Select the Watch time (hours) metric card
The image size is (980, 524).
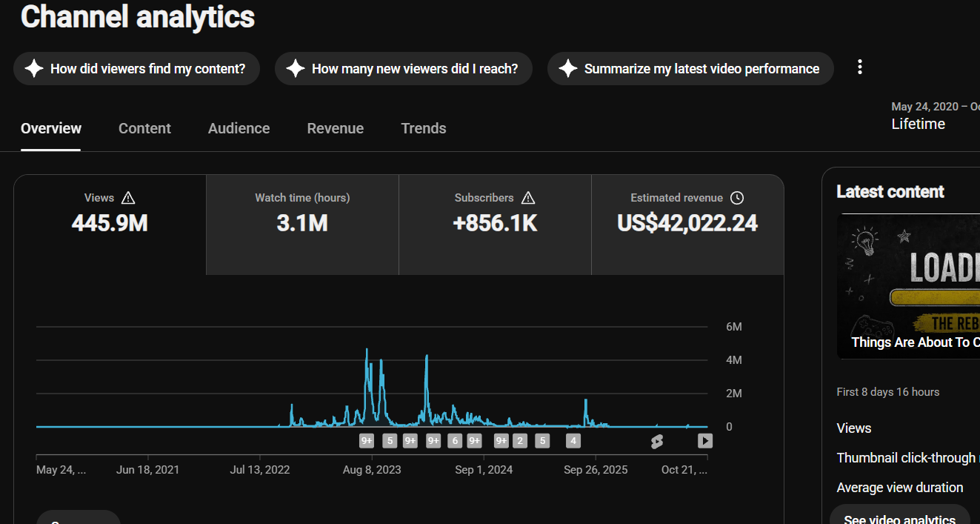[302, 225]
